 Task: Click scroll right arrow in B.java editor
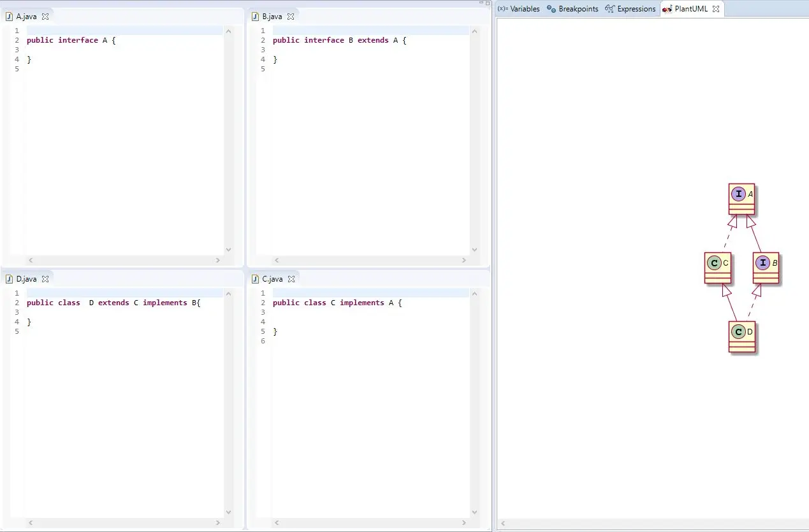tap(463, 261)
